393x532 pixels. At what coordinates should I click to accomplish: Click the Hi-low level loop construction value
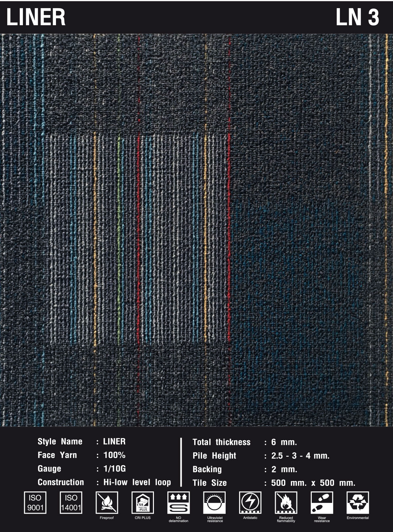[x=137, y=482]
